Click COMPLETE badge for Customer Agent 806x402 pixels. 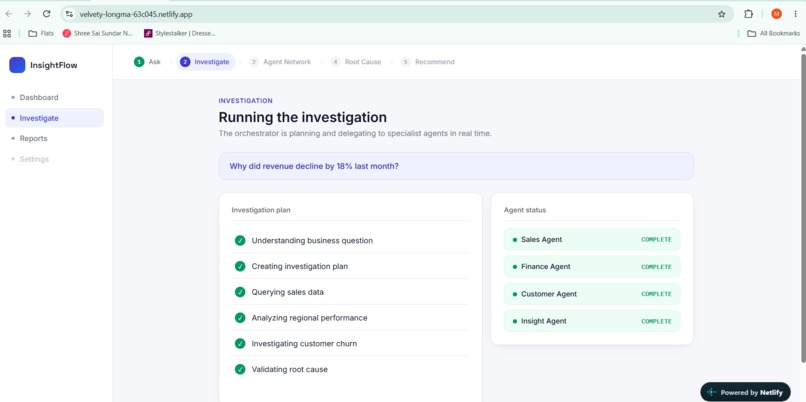[656, 294]
